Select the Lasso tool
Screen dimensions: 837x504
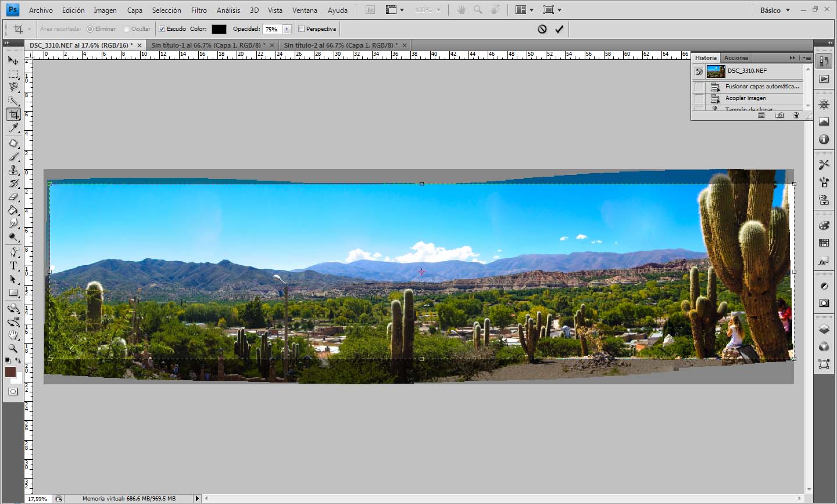(x=13, y=87)
